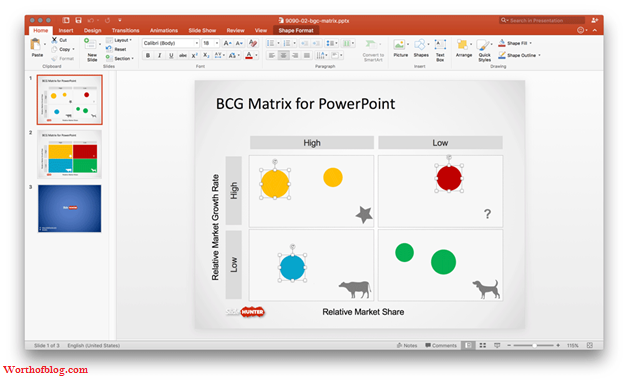Viewport: 628px width, 384px height.
Task: Click the Notes button in status bar
Action: pos(407,345)
